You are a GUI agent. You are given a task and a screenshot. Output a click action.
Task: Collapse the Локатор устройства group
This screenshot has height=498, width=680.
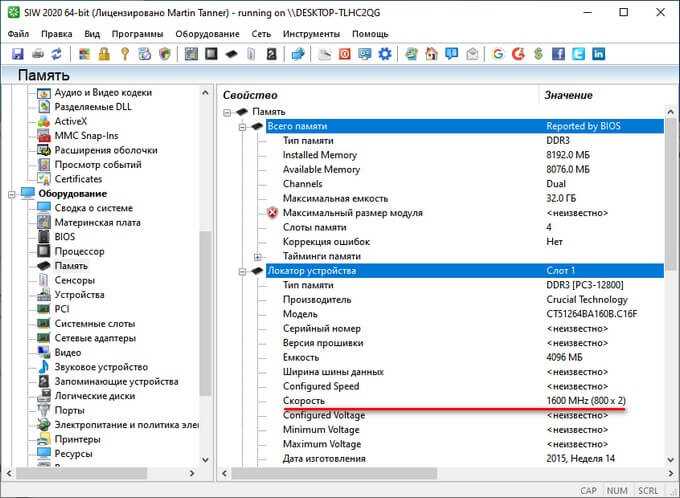243,271
